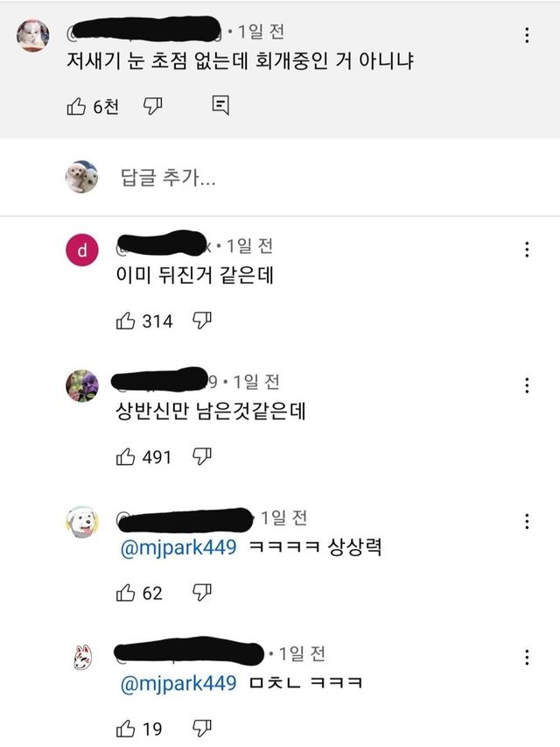560x747 pixels.
Task: Open options menu for '이미 뒤진거 같은데' reply
Action: click(527, 250)
